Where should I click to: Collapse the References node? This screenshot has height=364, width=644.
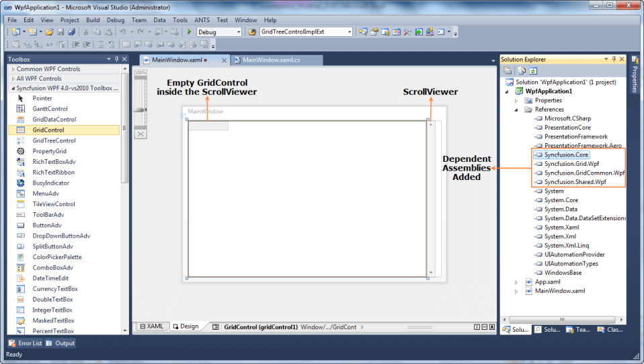click(516, 109)
